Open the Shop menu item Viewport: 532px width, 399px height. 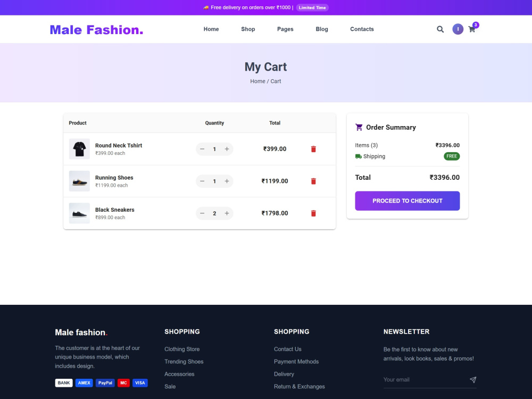point(248,29)
